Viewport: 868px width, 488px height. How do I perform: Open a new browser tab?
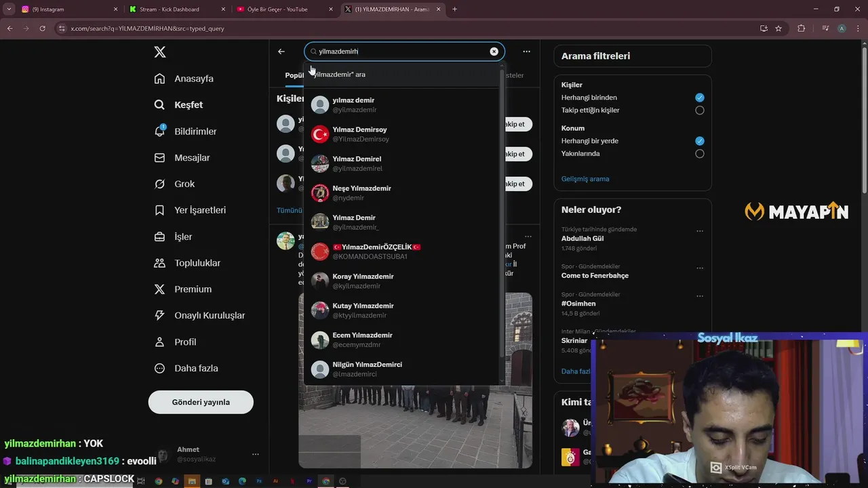454,9
